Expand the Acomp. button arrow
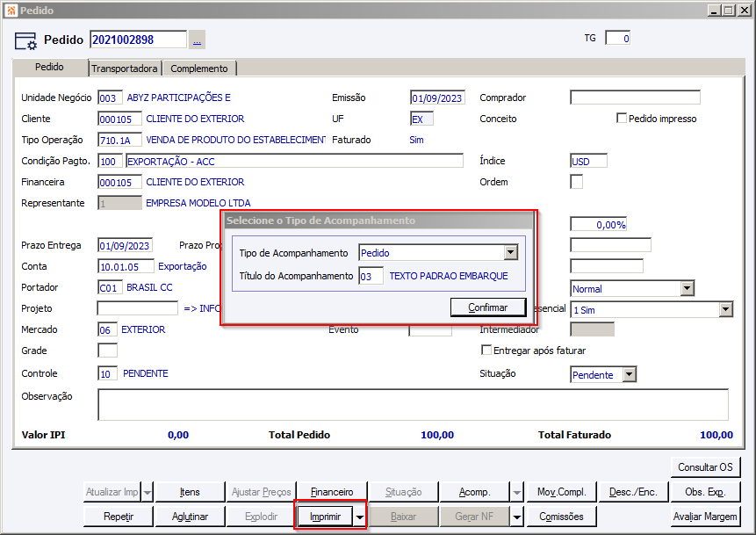 pyautogui.click(x=517, y=492)
